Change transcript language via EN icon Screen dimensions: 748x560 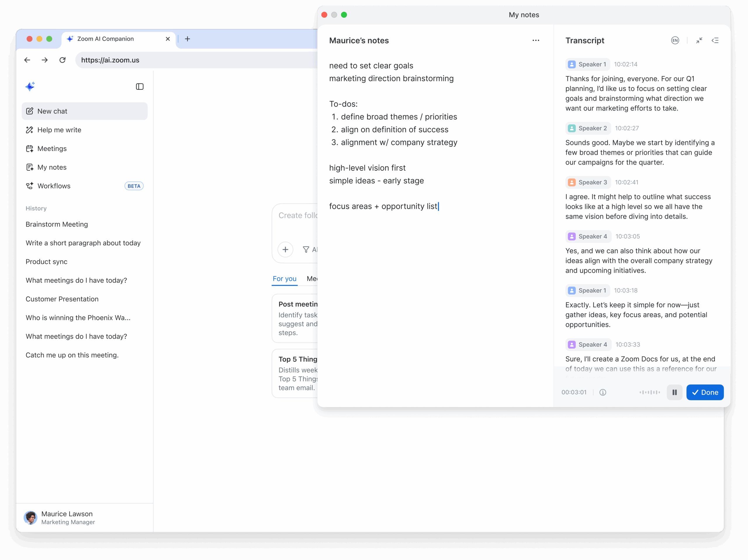(675, 41)
